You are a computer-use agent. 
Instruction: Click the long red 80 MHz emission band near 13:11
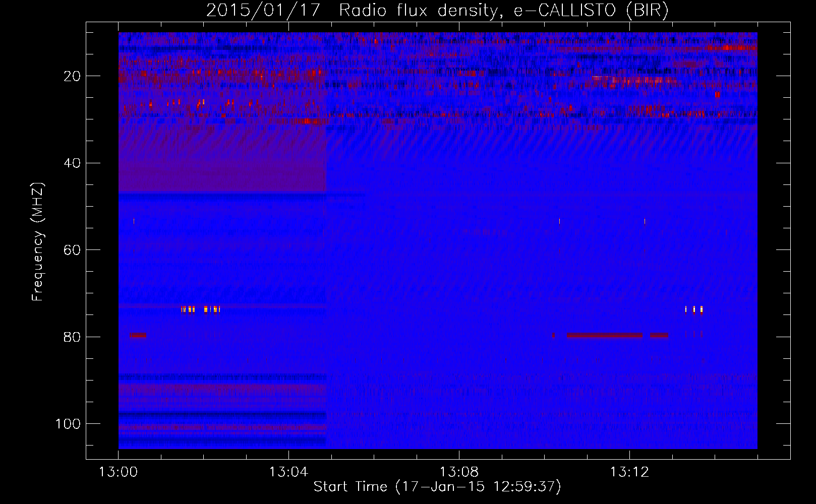pos(605,335)
